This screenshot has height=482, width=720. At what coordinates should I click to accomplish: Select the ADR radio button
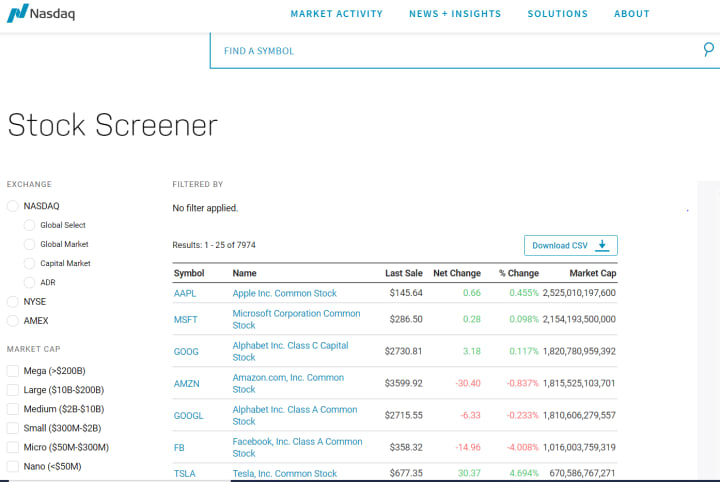click(29, 282)
